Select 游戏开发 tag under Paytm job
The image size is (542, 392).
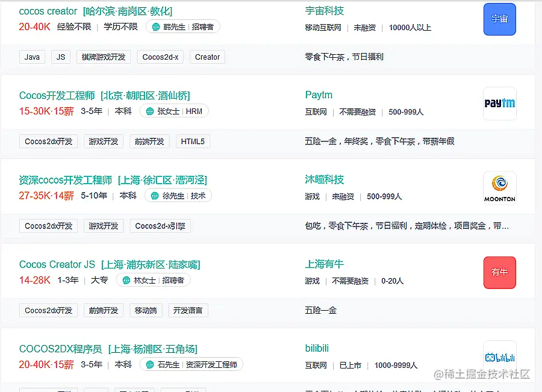[104, 142]
